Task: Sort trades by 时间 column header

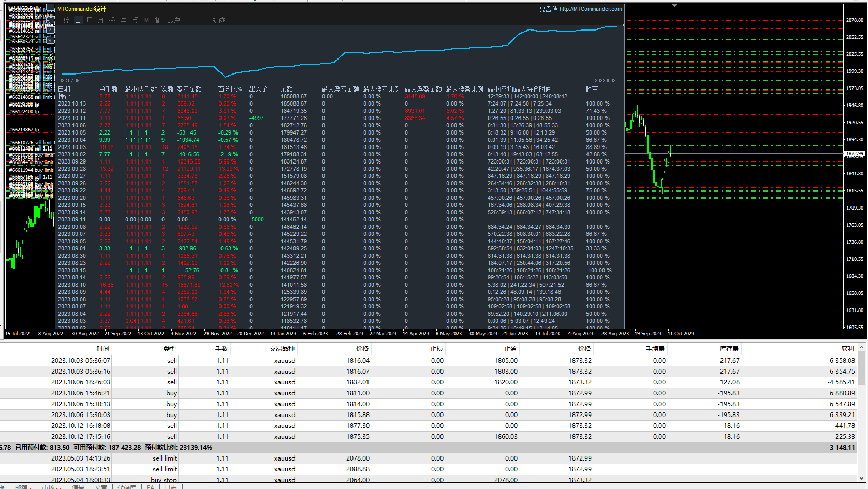Action: pyautogui.click(x=103, y=348)
